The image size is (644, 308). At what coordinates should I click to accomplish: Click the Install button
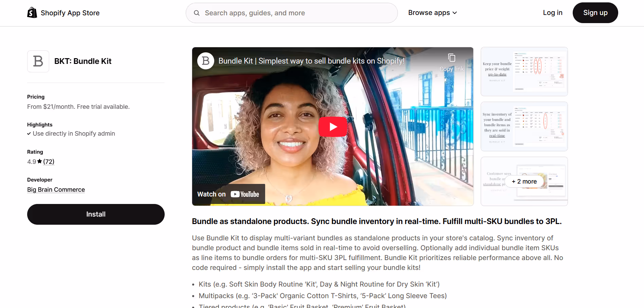(96, 214)
